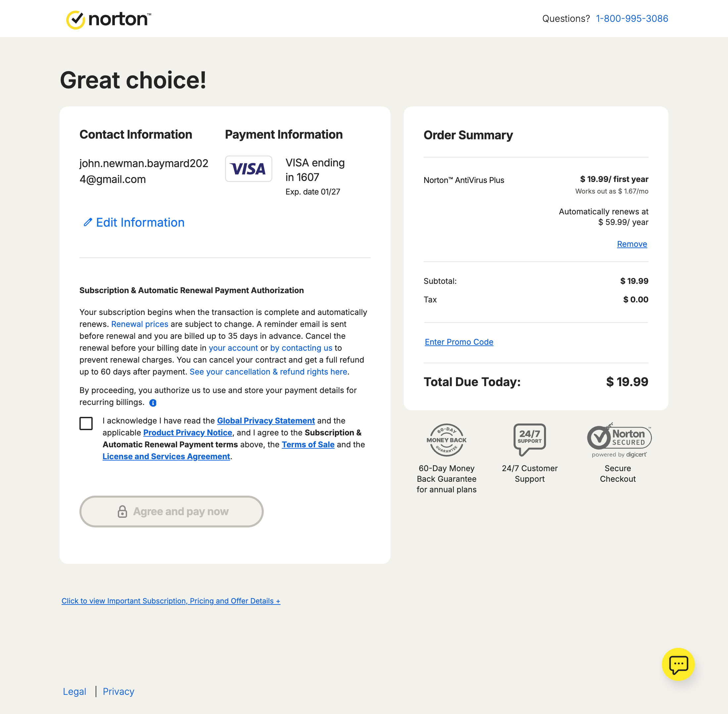Open the Terms of Sale
728x714 pixels.
pos(308,444)
